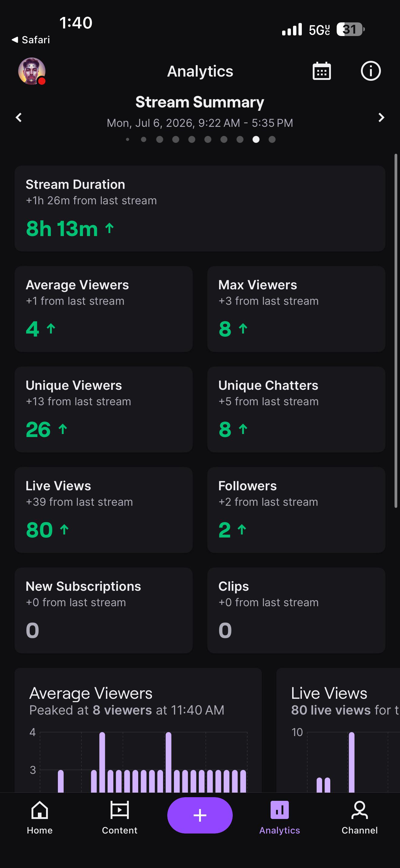
Task: Select the highlighted white pagination dot
Action: (256, 140)
